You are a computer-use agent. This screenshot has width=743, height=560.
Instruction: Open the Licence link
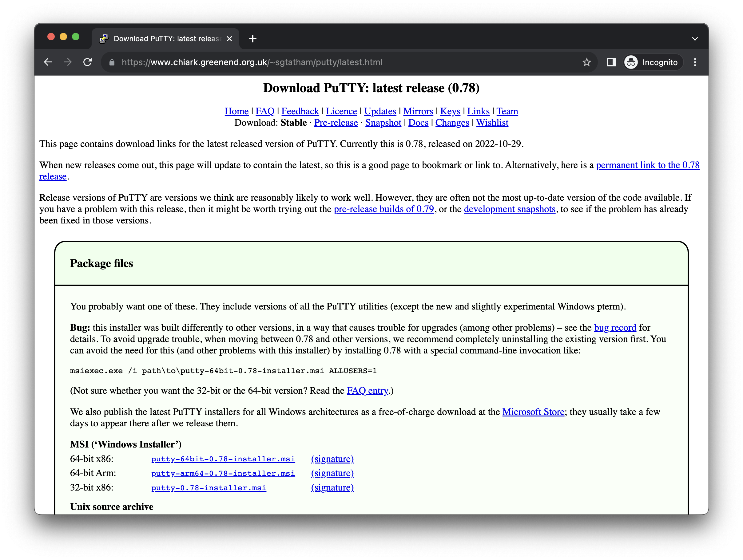pyautogui.click(x=341, y=111)
